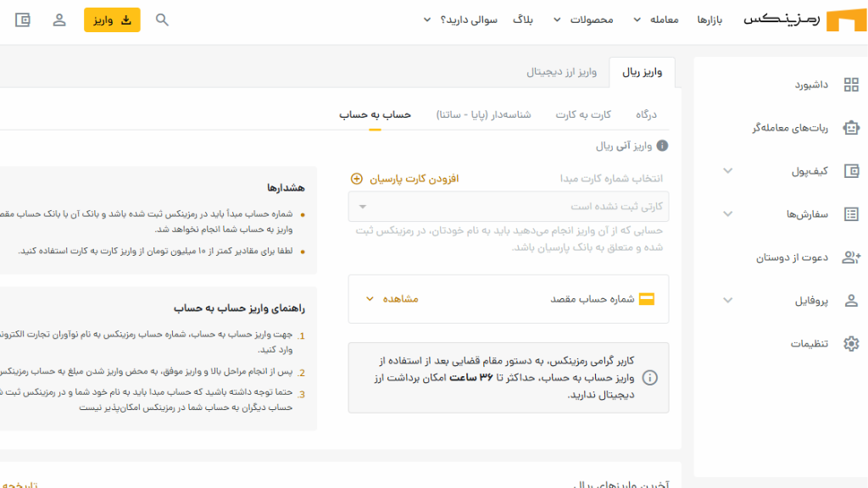Click the invite friends person-plus icon
This screenshot has width=868, height=488.
pos(851,258)
